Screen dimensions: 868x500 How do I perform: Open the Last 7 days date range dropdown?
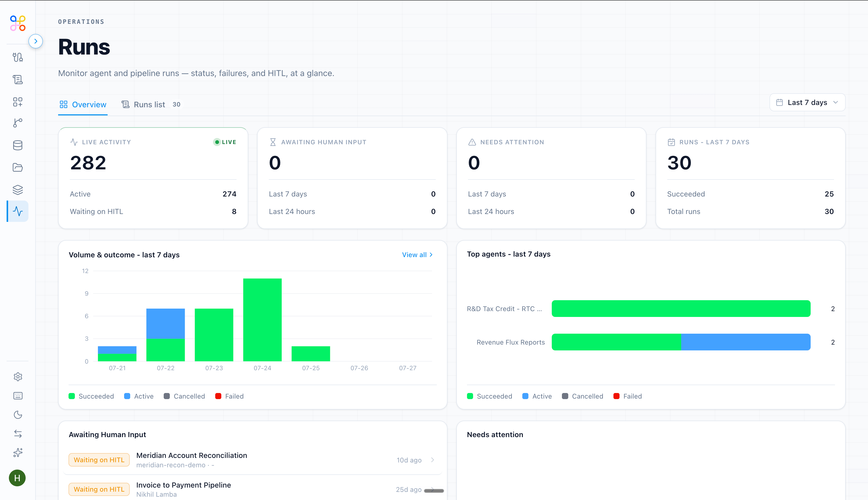click(x=807, y=102)
